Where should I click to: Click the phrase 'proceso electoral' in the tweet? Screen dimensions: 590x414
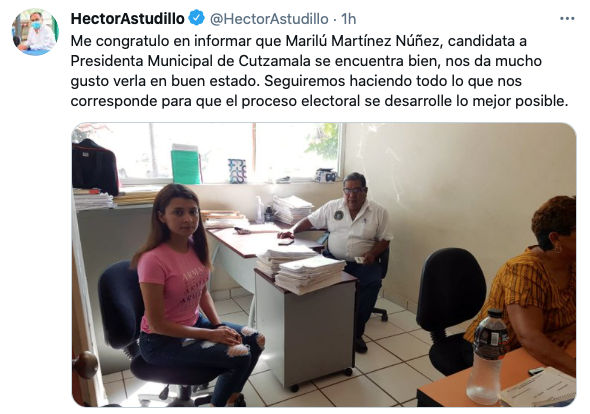point(301,101)
